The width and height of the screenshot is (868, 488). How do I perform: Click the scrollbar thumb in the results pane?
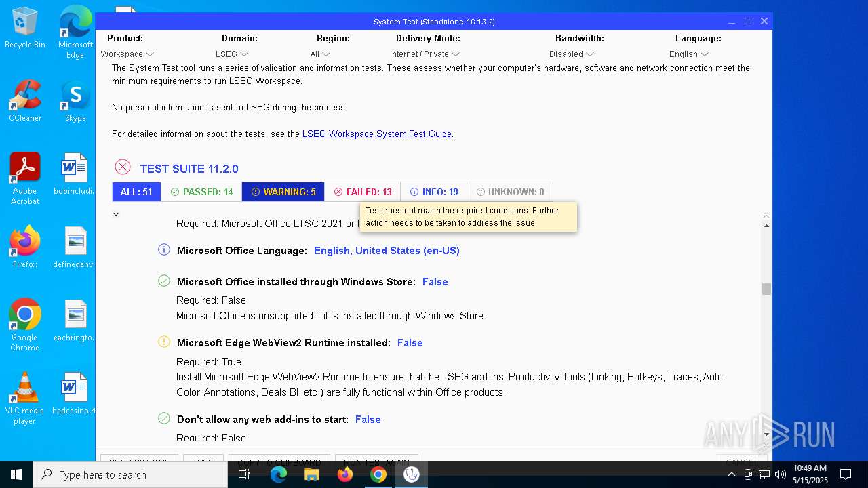(x=766, y=289)
